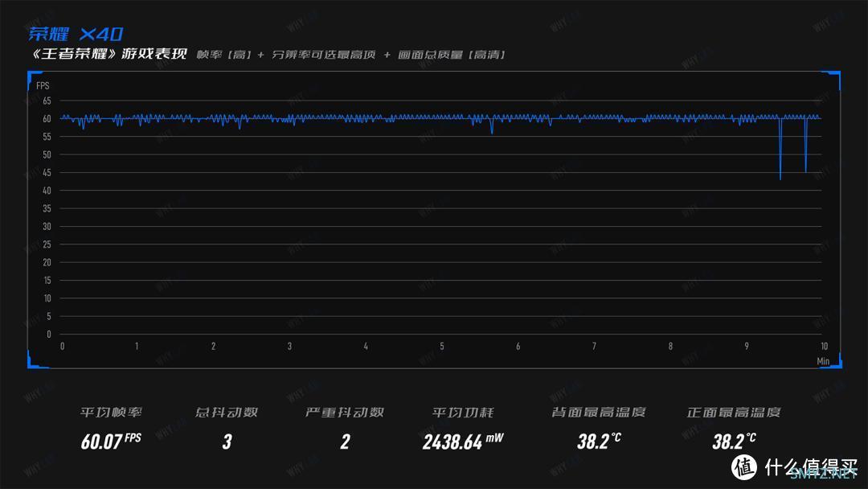Click the '荣耀 X40' title text
The height and width of the screenshot is (489, 868).
pyautogui.click(x=76, y=35)
